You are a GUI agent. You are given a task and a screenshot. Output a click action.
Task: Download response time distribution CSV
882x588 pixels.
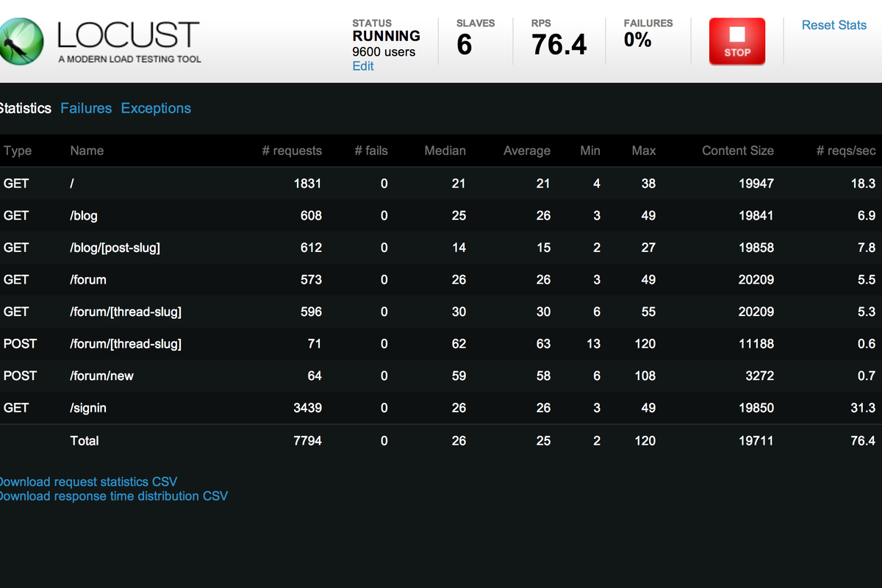click(x=112, y=496)
